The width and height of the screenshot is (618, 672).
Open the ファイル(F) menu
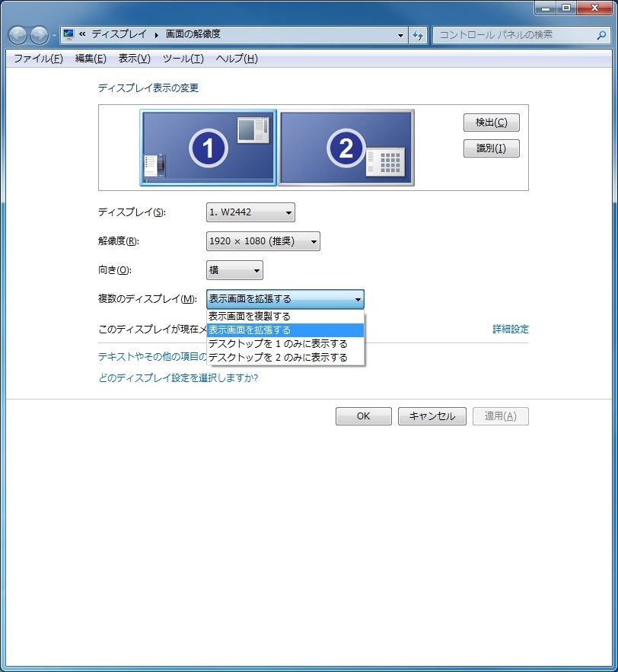(39, 59)
